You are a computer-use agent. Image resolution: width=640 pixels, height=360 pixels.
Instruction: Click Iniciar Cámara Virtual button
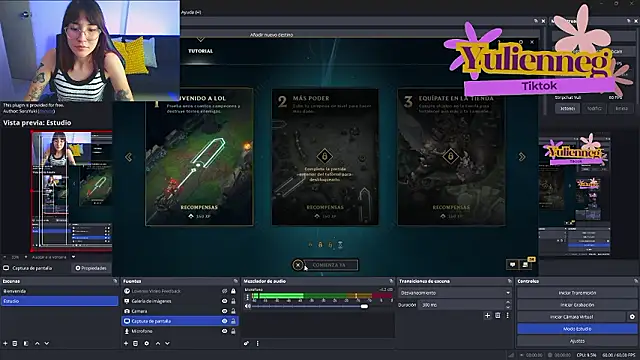571,317
